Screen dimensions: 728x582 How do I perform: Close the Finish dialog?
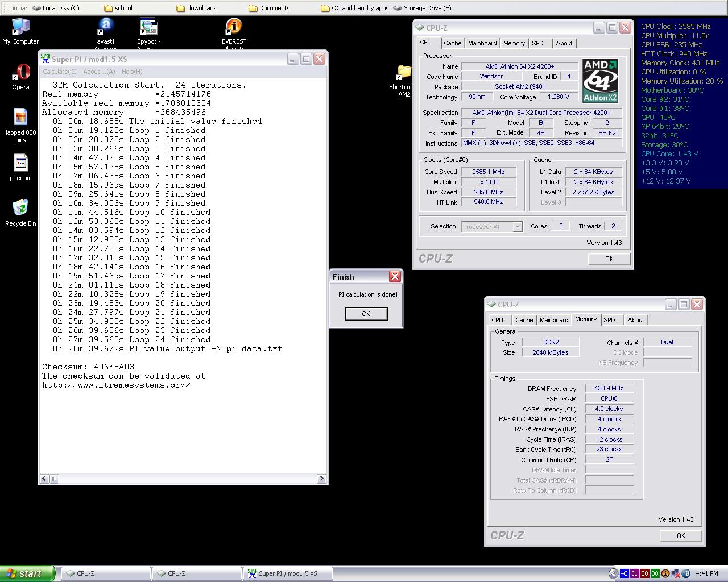pos(395,277)
